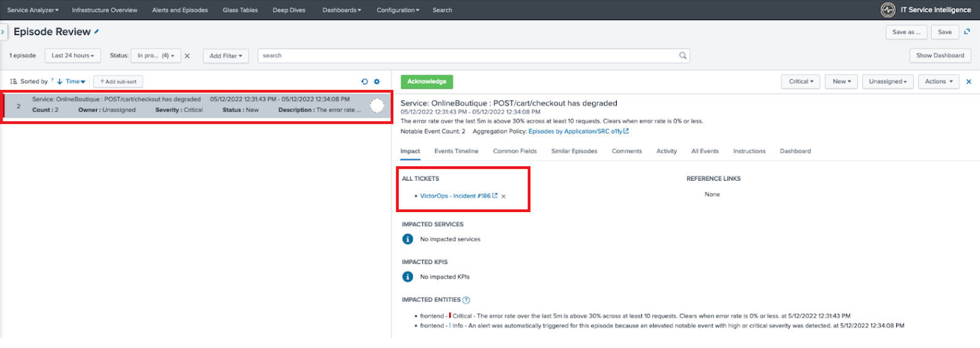Click the pencil icon beside Episode Review title
980x348 pixels.
[97, 31]
